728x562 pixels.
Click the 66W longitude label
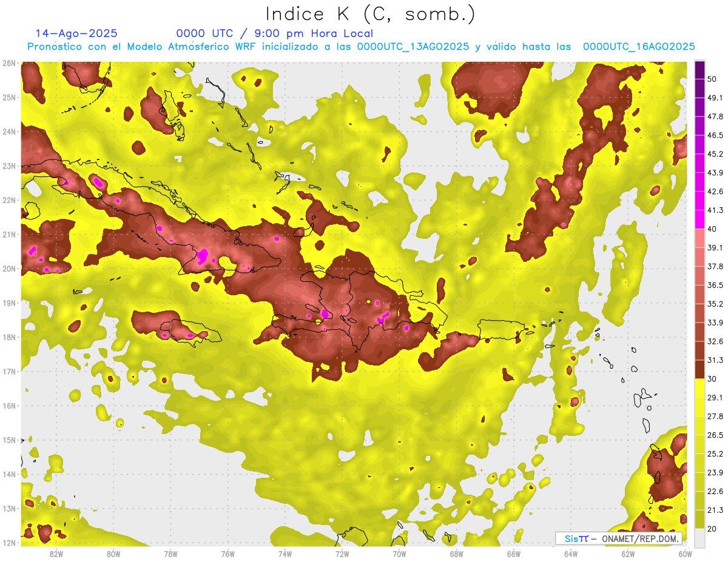[x=514, y=554]
